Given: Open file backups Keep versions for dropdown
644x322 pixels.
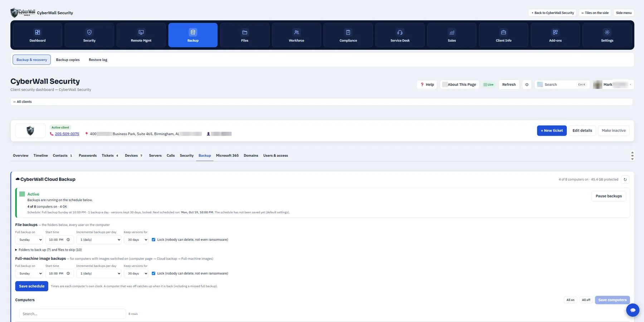Looking at the screenshot, I should (x=136, y=240).
